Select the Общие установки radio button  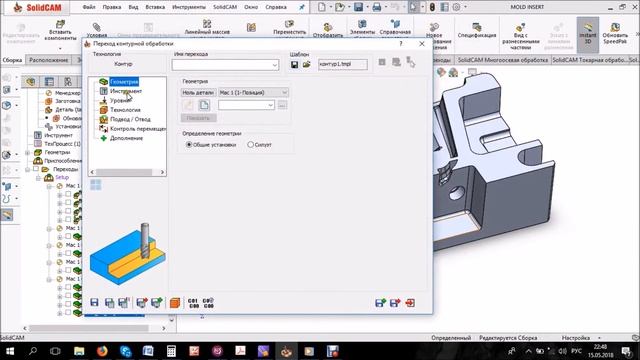pyautogui.click(x=189, y=144)
